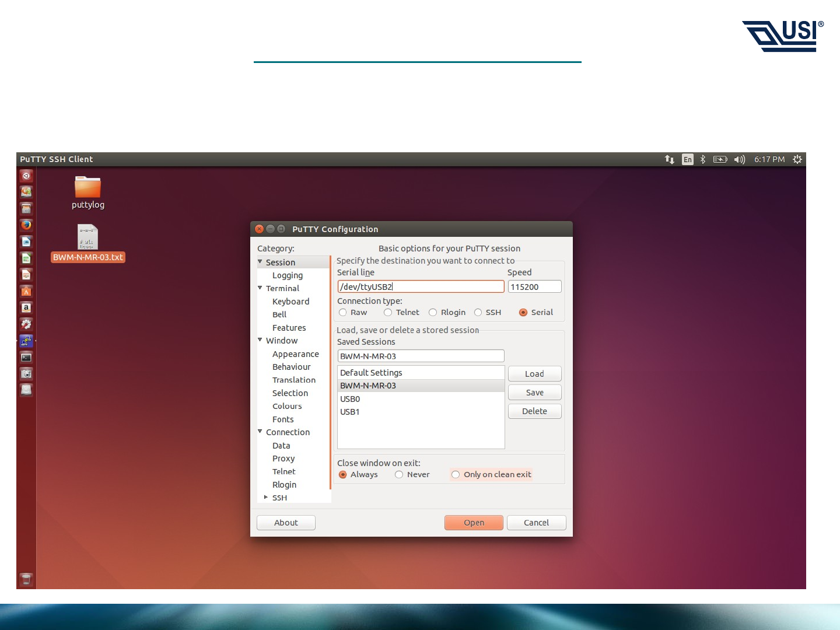The height and width of the screenshot is (630, 840).
Task: Open the Keyboard category
Action: point(290,302)
